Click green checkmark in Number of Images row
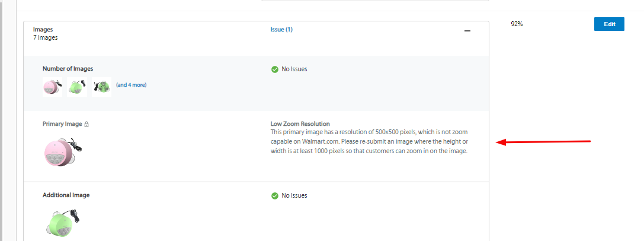Screen dimensions: 644x241 pyautogui.click(x=274, y=69)
